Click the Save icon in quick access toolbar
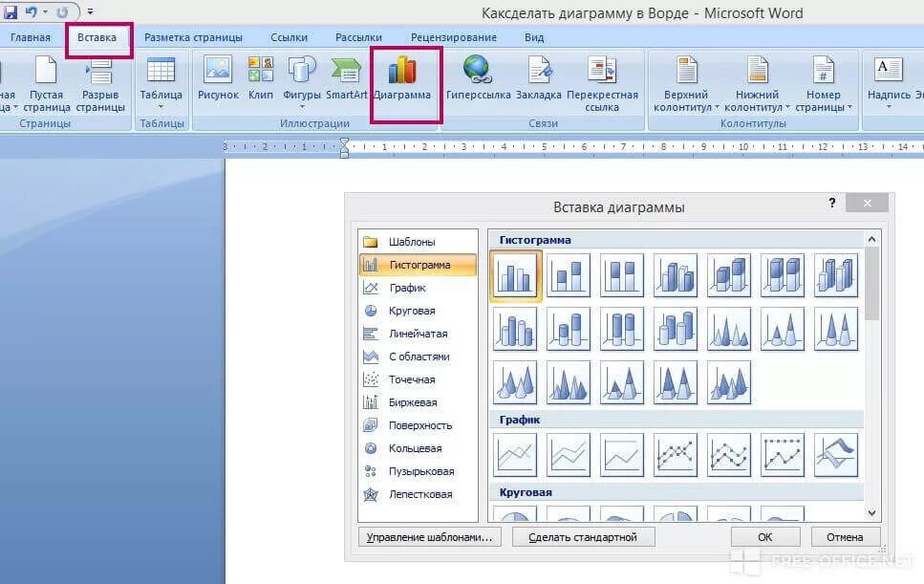The image size is (924, 584). pos(10,11)
